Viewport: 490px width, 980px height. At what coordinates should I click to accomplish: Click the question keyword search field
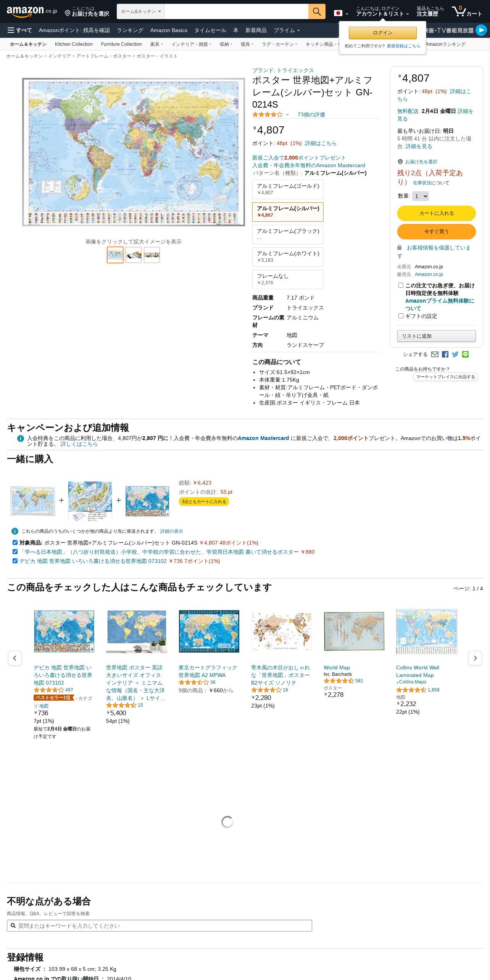coord(160,925)
